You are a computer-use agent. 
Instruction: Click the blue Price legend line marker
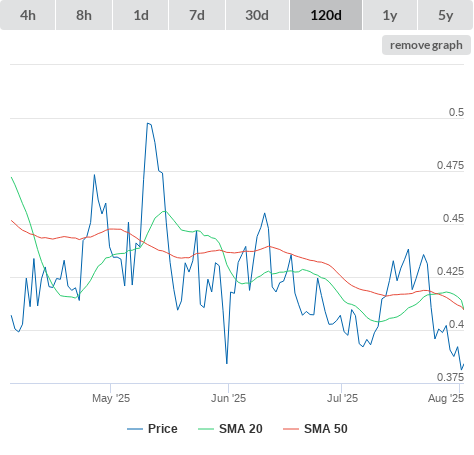135,429
